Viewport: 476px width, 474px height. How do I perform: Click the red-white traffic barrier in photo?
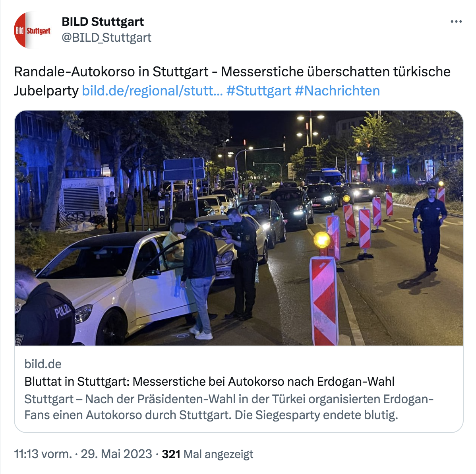pos(324,301)
